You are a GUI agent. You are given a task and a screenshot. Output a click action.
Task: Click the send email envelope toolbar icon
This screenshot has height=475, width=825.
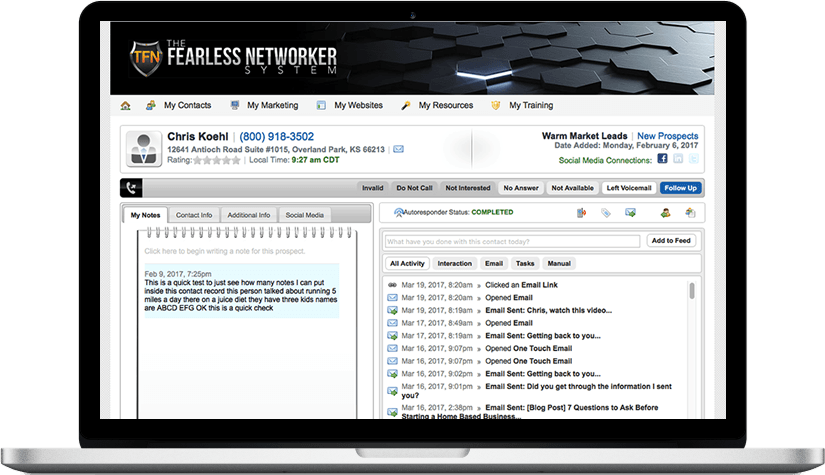click(630, 213)
